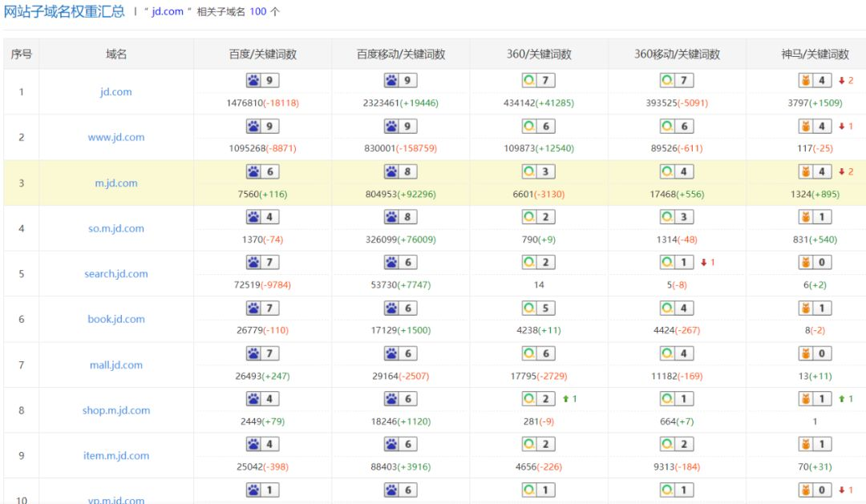Screen dimensions: 866x504
Task: Click the 360 weight badge for www.jd.com
Action: [539, 127]
